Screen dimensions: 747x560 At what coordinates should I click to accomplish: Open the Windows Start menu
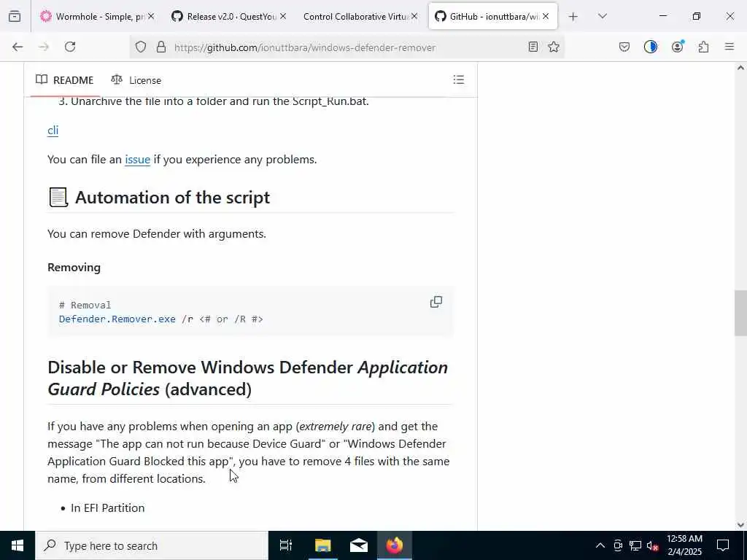click(x=18, y=545)
